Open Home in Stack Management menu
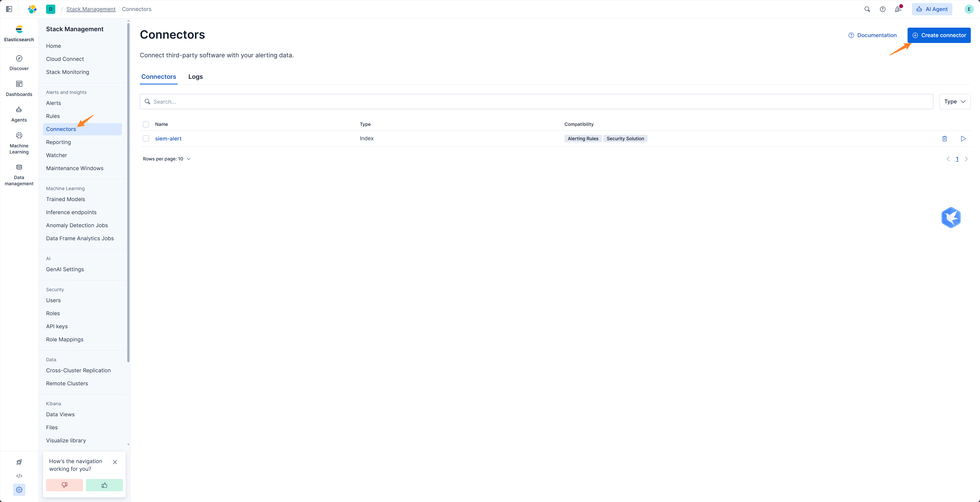 53,46
